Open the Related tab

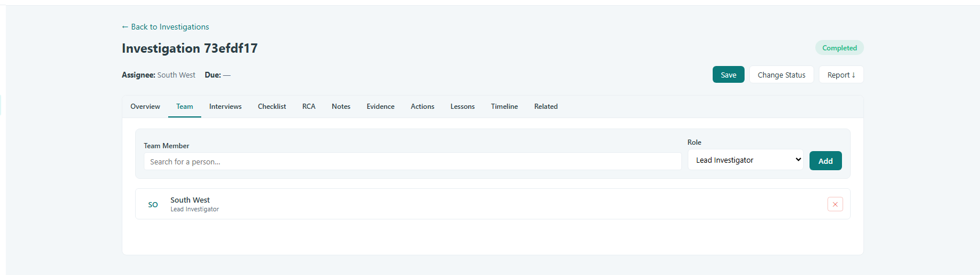546,107
